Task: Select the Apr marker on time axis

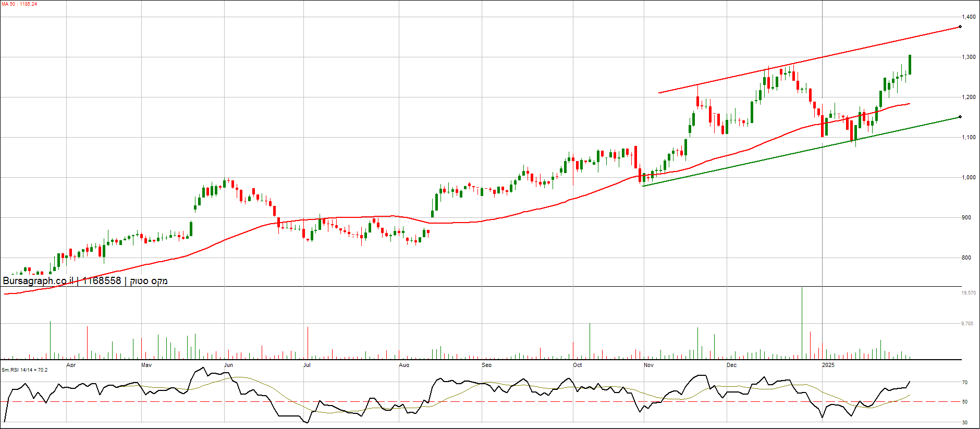Action: (x=71, y=365)
